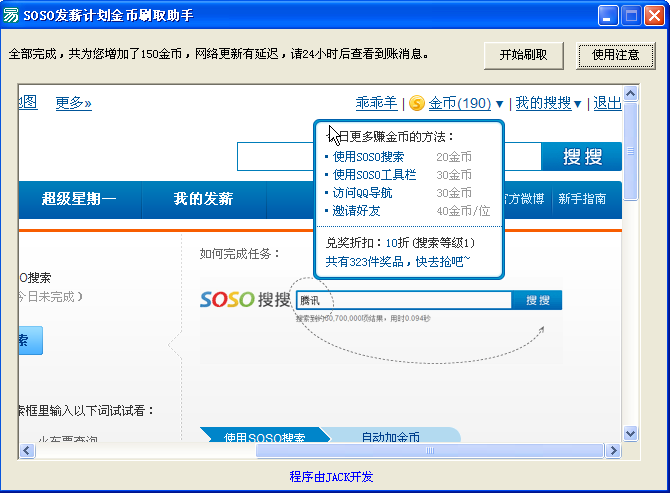Click the 20金币 reward text

coord(454,157)
